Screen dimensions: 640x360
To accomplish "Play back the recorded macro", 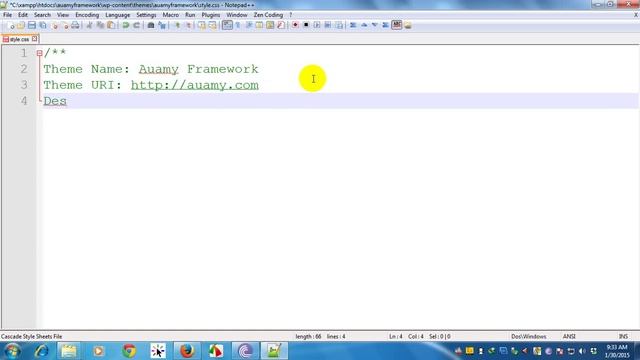I will [317, 25].
